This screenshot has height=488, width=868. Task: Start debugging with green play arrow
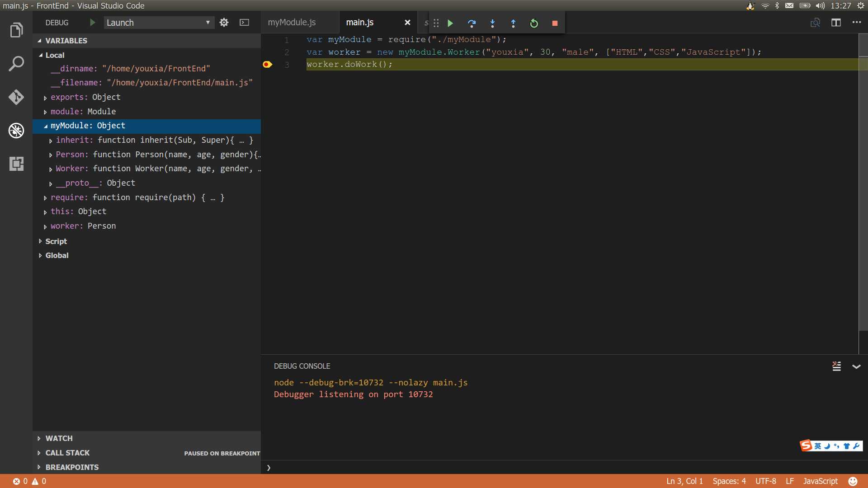point(92,23)
